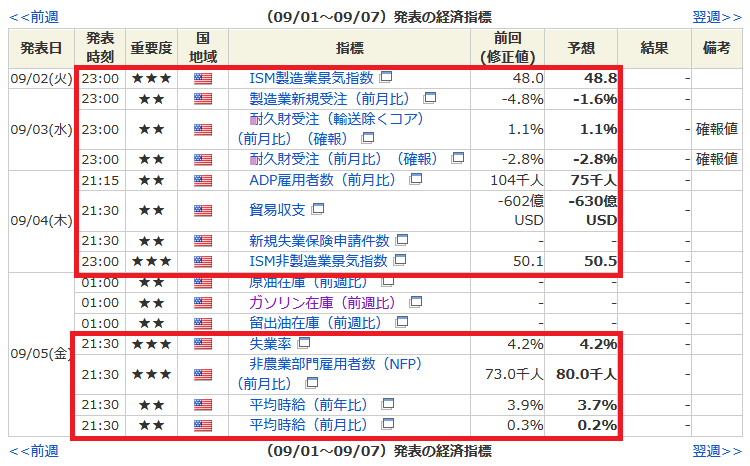Select 確報値 note in core durable goods row
This screenshot has width=750, height=466.
pos(717,129)
